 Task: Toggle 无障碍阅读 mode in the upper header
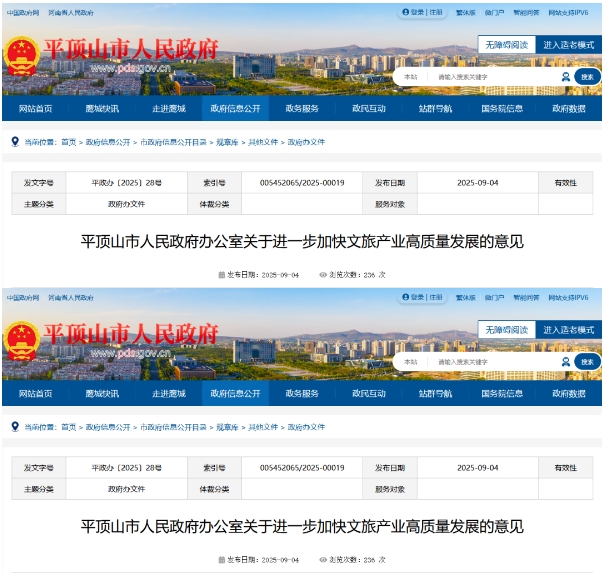pyautogui.click(x=505, y=45)
